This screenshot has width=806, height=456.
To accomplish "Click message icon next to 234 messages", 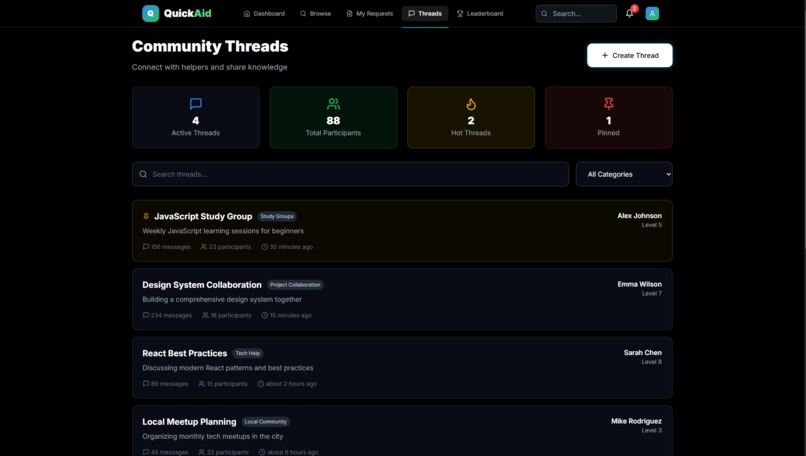I will [146, 315].
